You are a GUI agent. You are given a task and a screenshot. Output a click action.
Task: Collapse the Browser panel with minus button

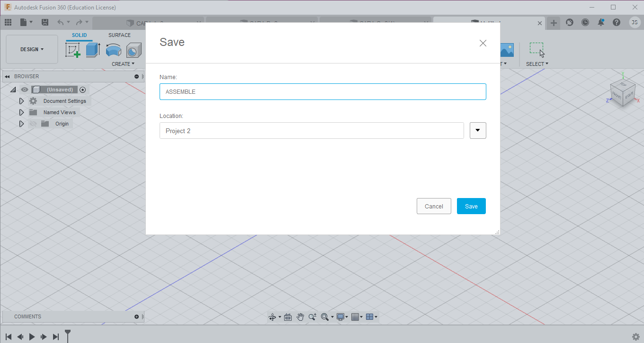pyautogui.click(x=136, y=76)
